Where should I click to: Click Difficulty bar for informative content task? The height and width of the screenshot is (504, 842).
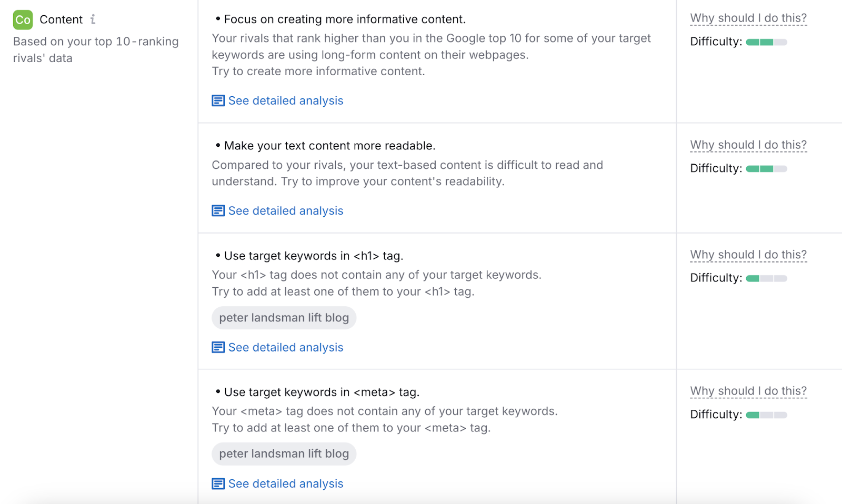(x=766, y=42)
